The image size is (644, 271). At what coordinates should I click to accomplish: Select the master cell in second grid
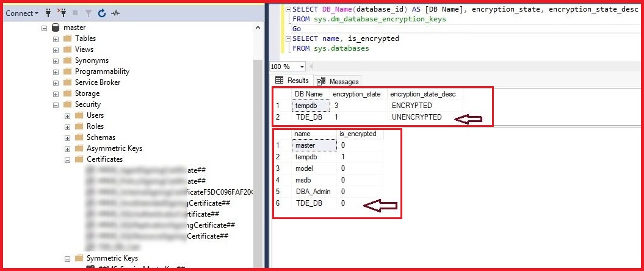click(x=314, y=145)
